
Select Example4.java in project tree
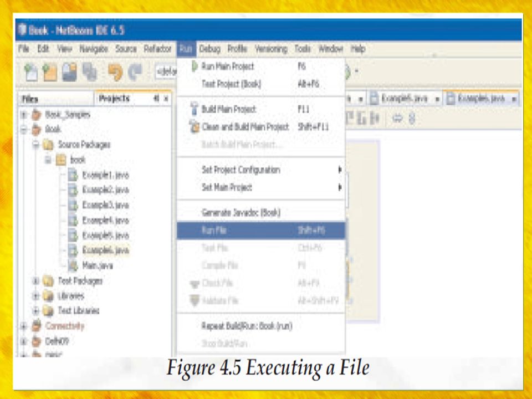click(x=105, y=221)
